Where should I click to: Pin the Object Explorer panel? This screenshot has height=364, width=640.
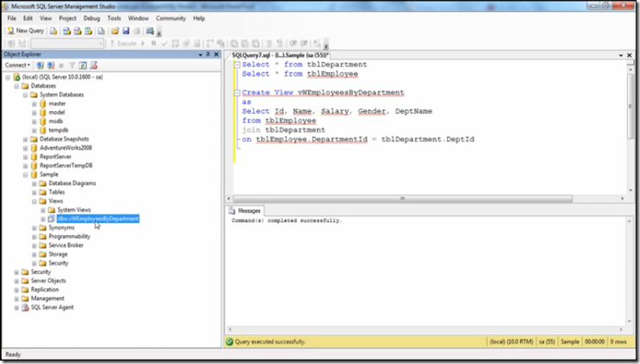coord(208,54)
